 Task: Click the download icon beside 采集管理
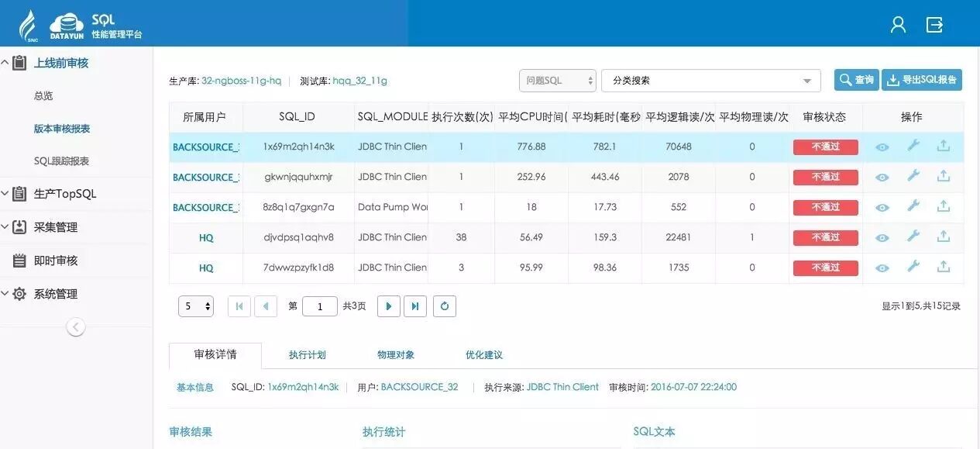(x=19, y=227)
